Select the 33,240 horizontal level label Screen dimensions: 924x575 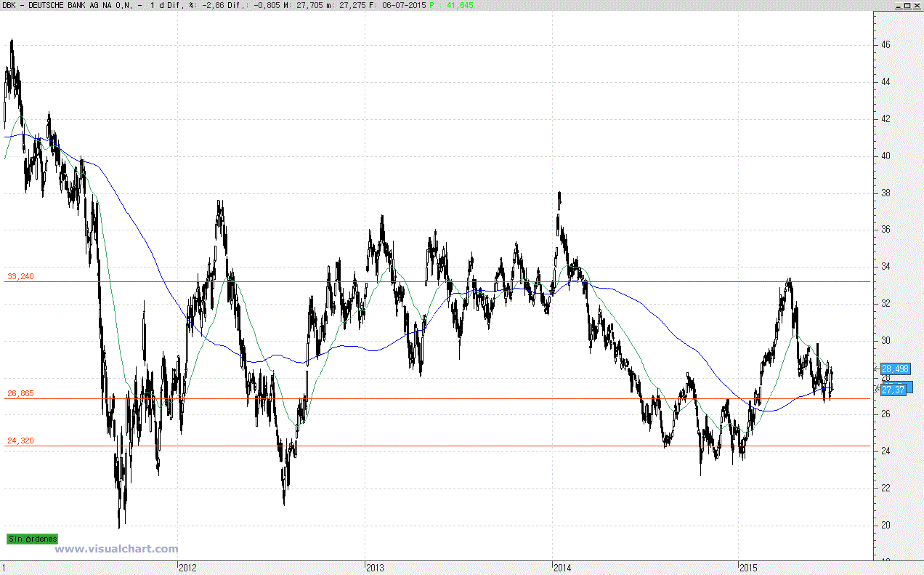click(20, 276)
